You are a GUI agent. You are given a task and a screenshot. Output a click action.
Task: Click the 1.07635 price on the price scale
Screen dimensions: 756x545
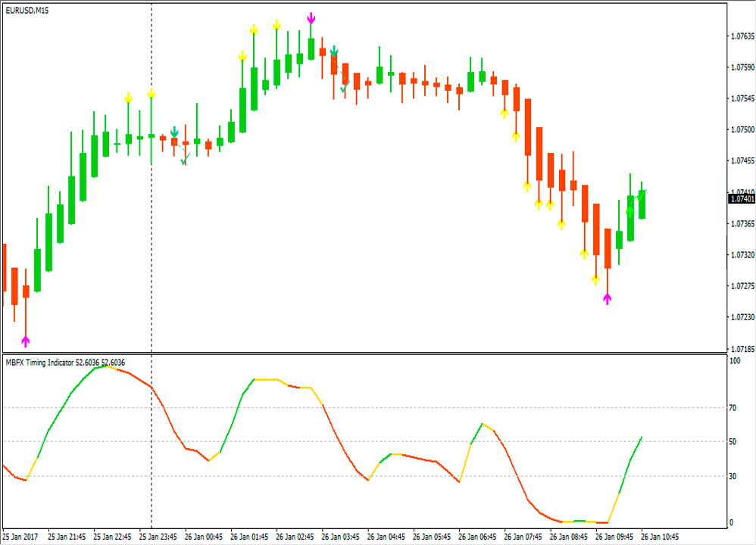[741, 36]
